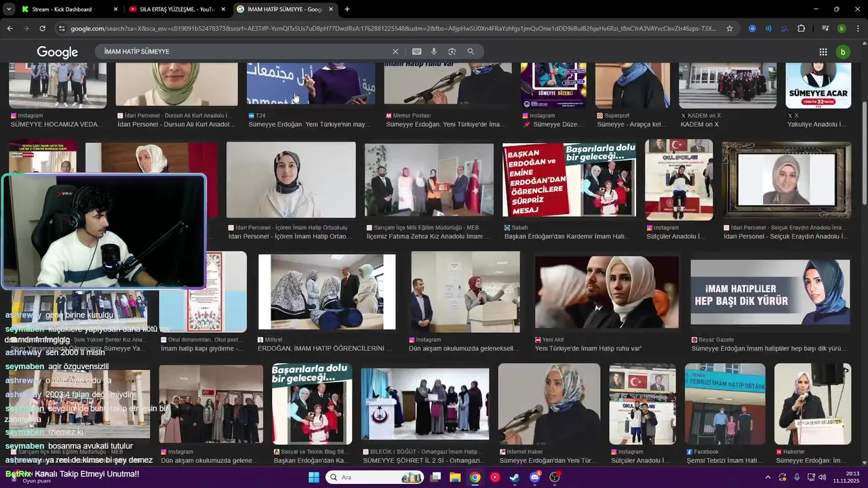Open the Chrome three-dot menu
The image size is (868, 488).
859,28
